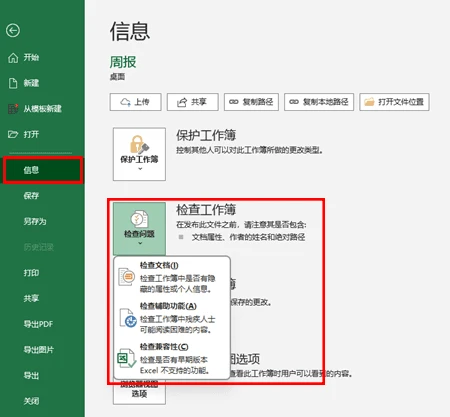Click the 共享 share button at top
This screenshot has height=417, width=450.
(x=193, y=102)
